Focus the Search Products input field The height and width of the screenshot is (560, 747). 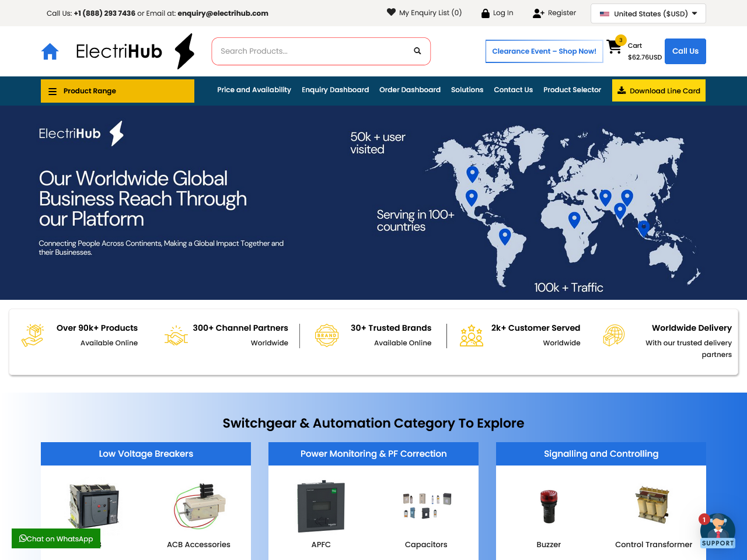pyautogui.click(x=312, y=51)
